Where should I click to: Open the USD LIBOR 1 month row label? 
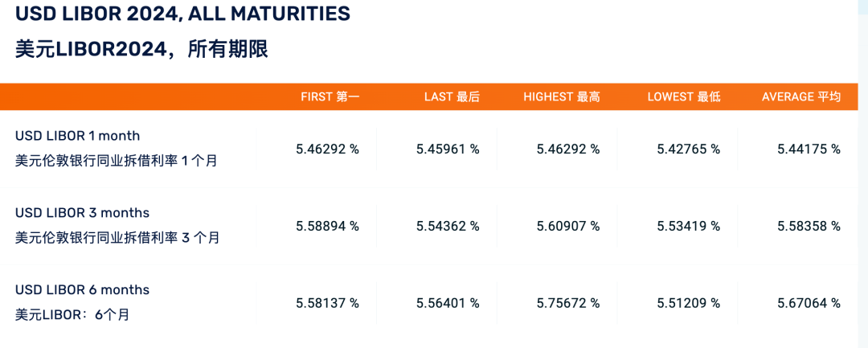click(x=78, y=136)
